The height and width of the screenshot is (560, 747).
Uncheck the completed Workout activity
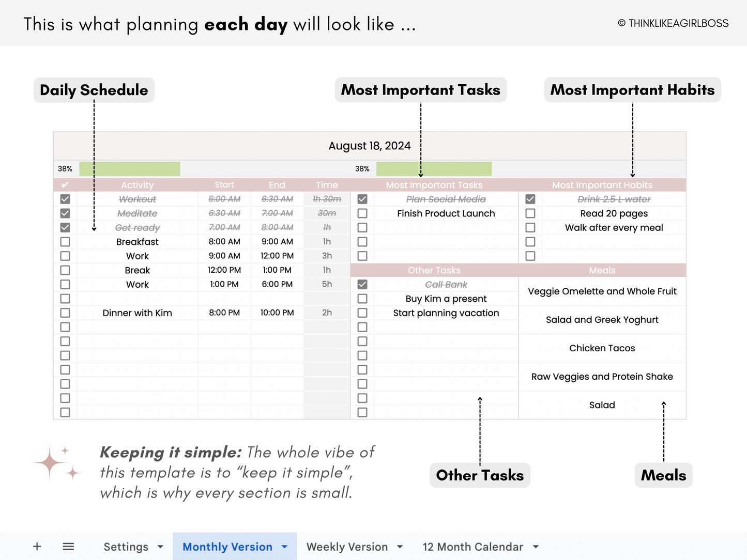pyautogui.click(x=65, y=199)
